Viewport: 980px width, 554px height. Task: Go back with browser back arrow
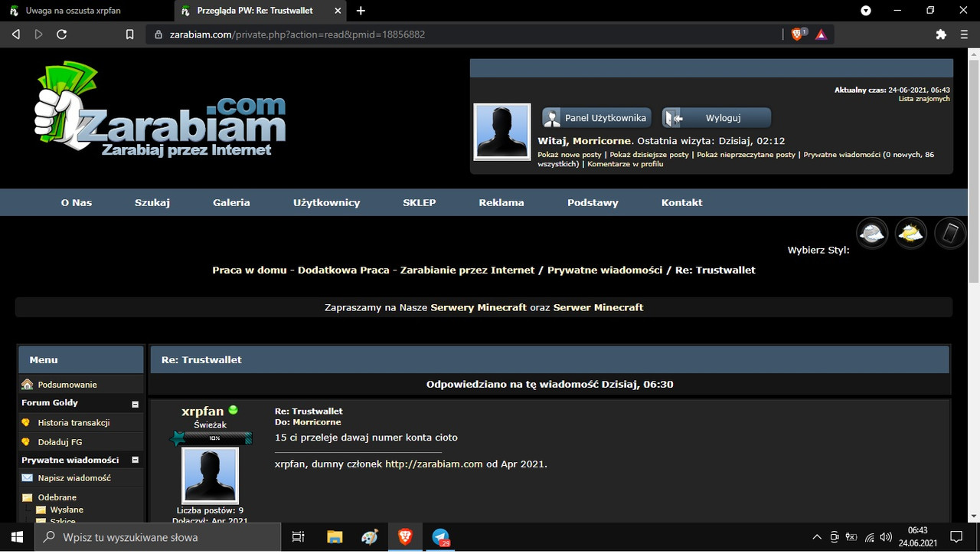(16, 34)
